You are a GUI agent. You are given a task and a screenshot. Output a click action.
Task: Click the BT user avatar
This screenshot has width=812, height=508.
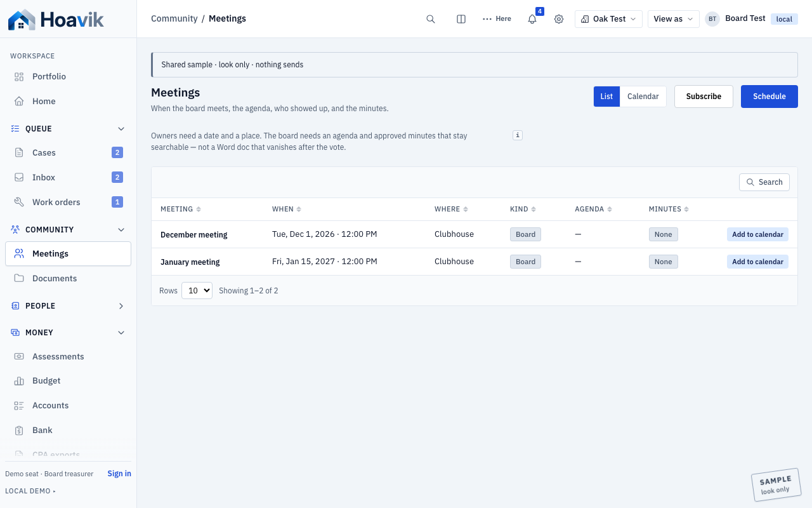pos(712,19)
